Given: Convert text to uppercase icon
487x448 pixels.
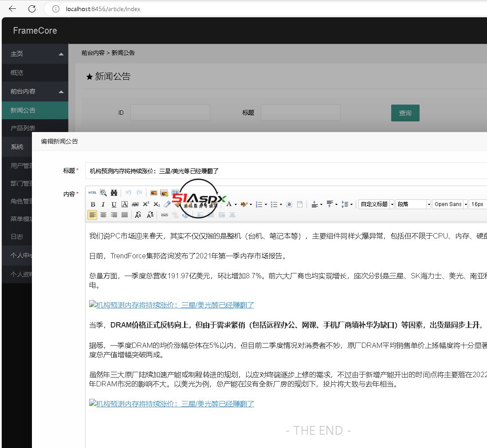Looking at the screenshot, I should tap(138, 214).
